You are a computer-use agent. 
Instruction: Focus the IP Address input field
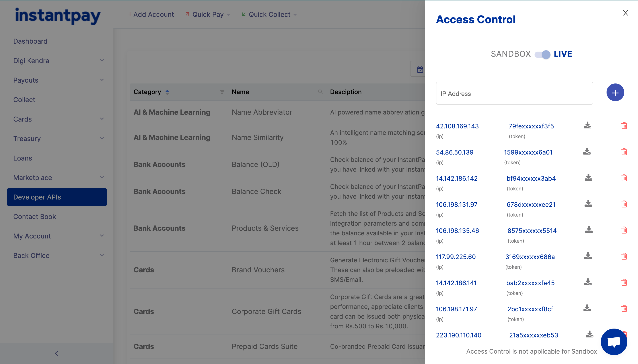(514, 93)
